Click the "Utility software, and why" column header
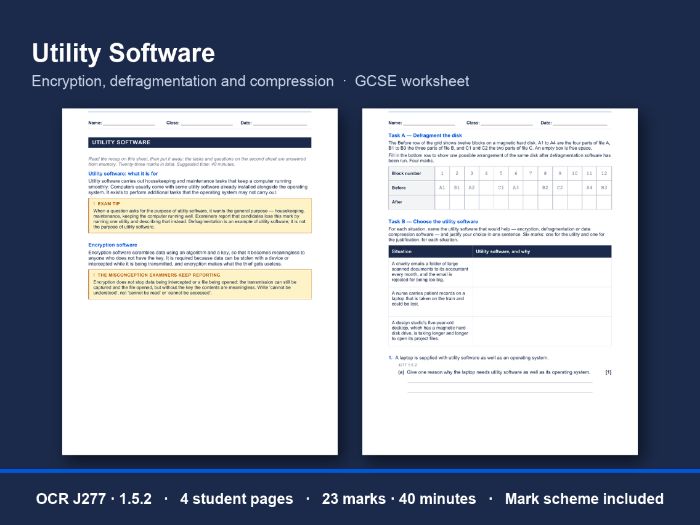The height and width of the screenshot is (525, 700). [542, 251]
